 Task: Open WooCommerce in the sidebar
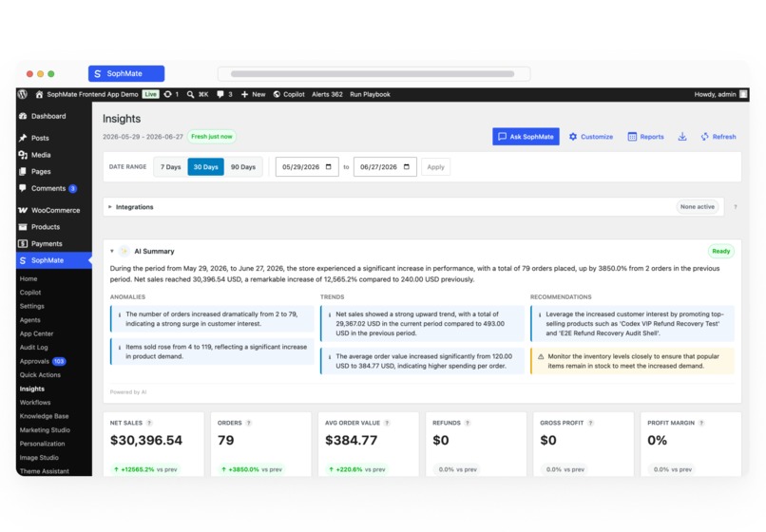point(54,210)
